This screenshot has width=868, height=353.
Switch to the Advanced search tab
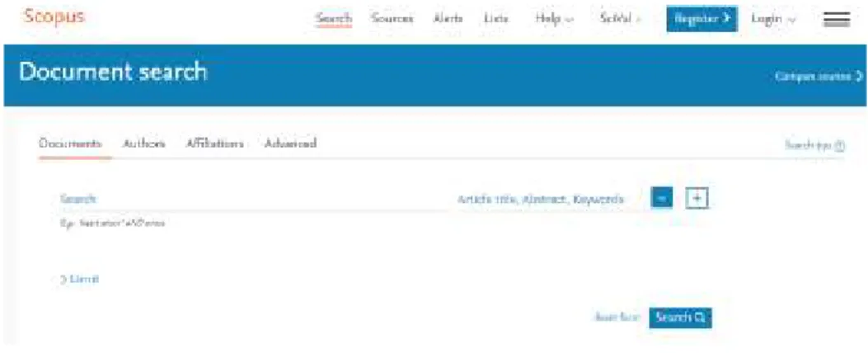291,144
